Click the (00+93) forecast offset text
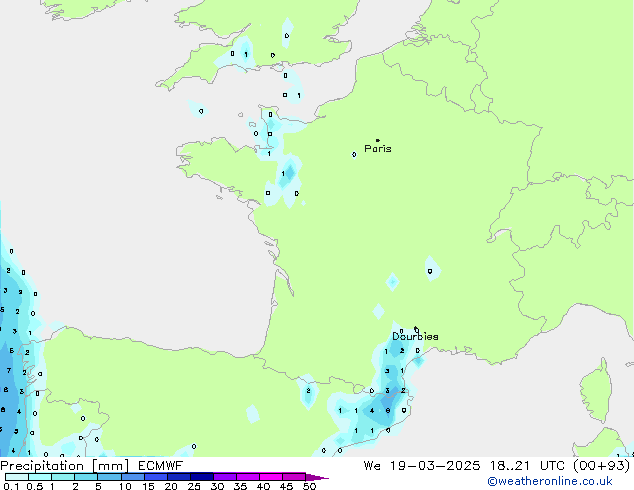The width and height of the screenshot is (634, 490). point(595,465)
